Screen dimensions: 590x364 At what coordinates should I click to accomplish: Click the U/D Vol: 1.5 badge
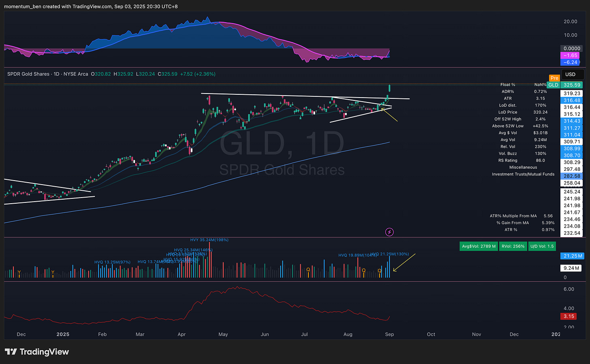(x=542, y=246)
